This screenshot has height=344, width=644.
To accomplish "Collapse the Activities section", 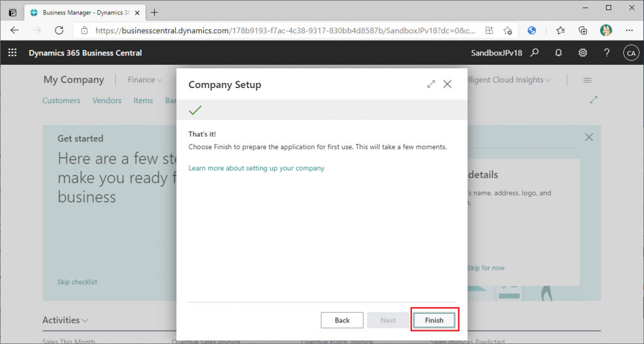I will 65,320.
